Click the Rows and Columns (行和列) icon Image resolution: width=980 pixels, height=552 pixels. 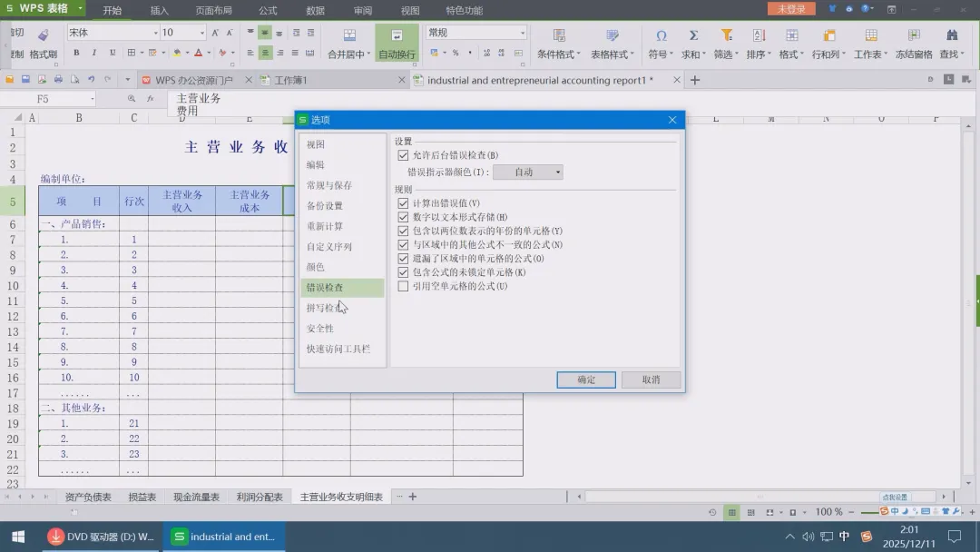(x=828, y=36)
